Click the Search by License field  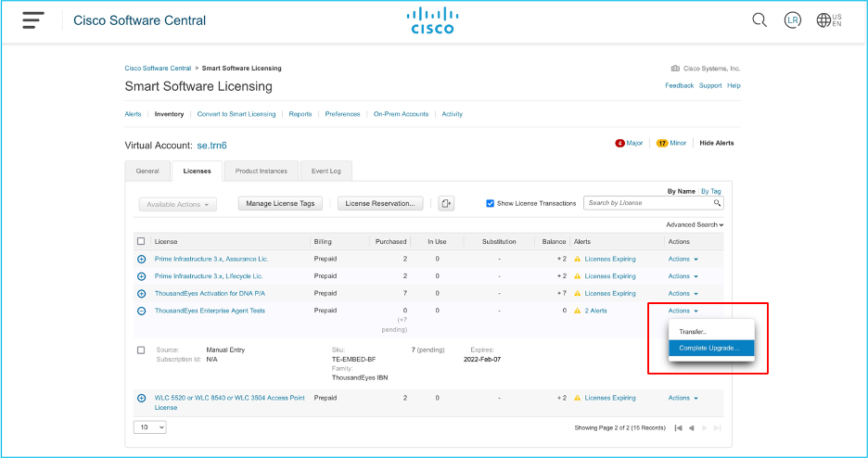tap(648, 203)
